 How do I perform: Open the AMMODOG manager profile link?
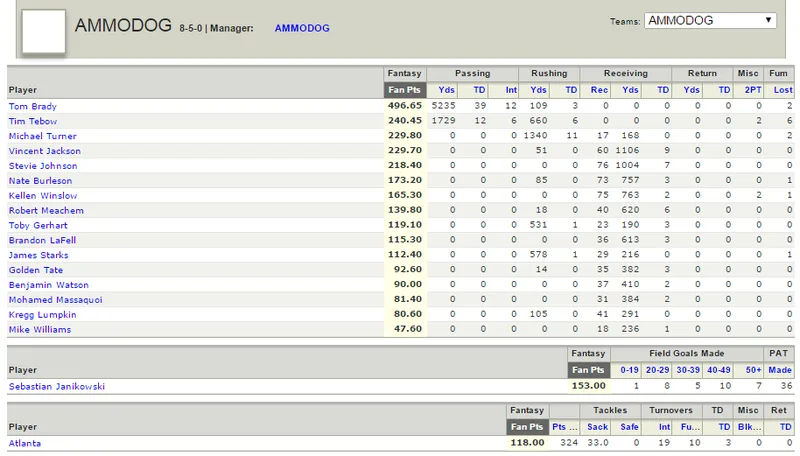point(302,28)
